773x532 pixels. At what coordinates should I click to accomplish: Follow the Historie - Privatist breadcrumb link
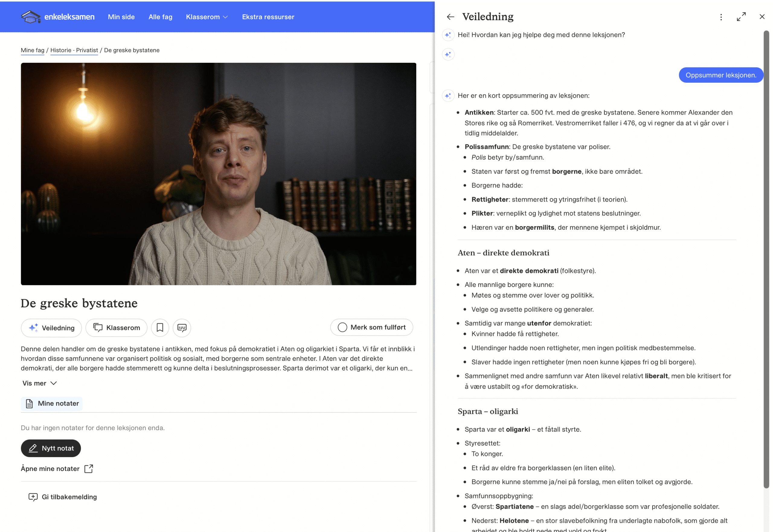coord(74,50)
